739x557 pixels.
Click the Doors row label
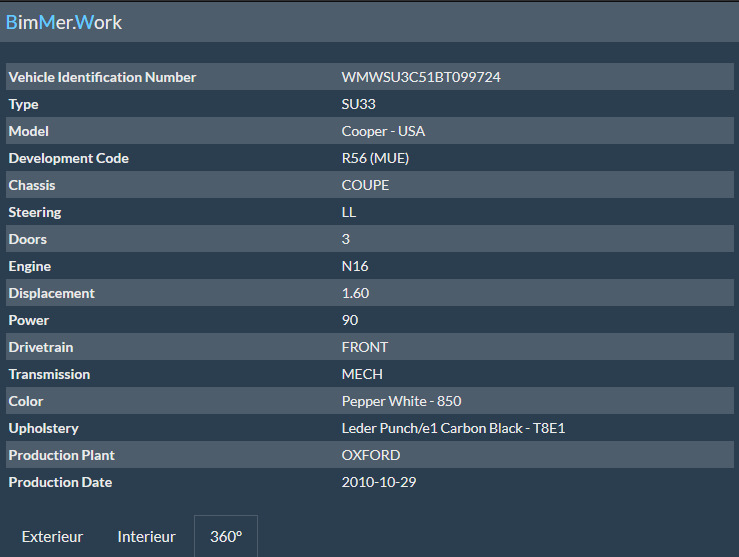(x=28, y=239)
